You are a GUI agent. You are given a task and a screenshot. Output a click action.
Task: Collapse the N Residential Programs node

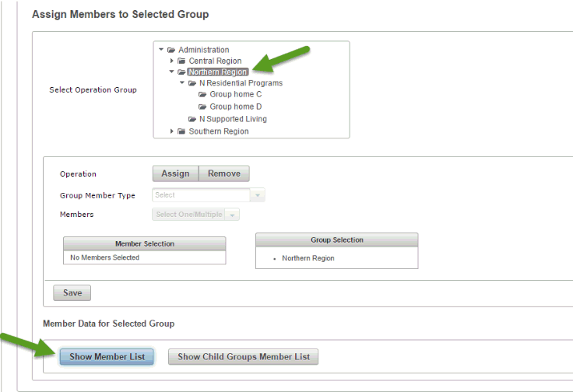coord(182,83)
